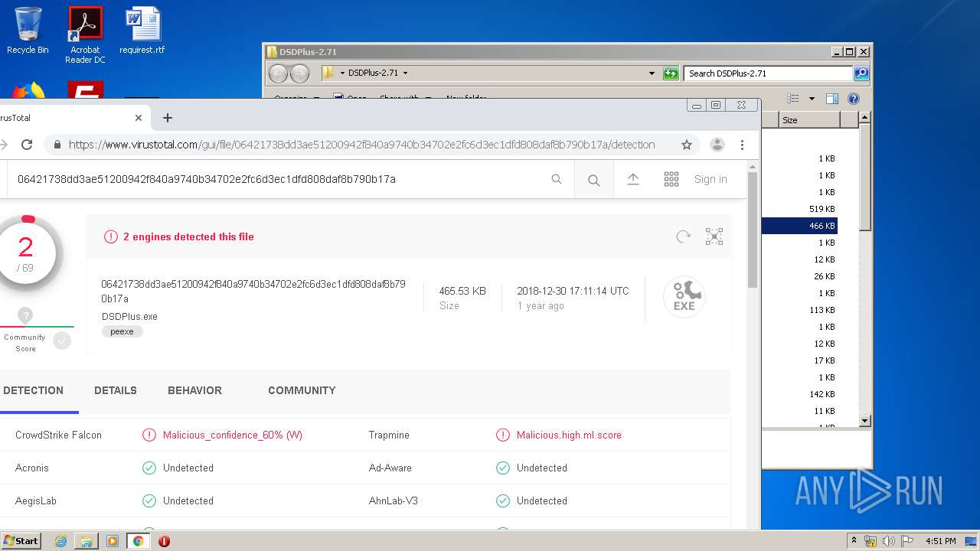This screenshot has width=980, height=551.
Task: Click the browser page vertical scrollbar
Action: (x=753, y=230)
